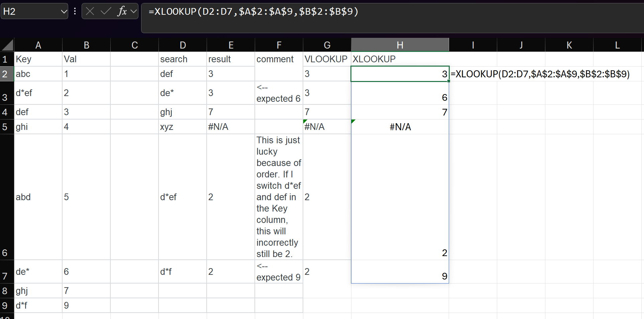644x319 pixels.
Task: Select row 7 header
Action: (7, 272)
